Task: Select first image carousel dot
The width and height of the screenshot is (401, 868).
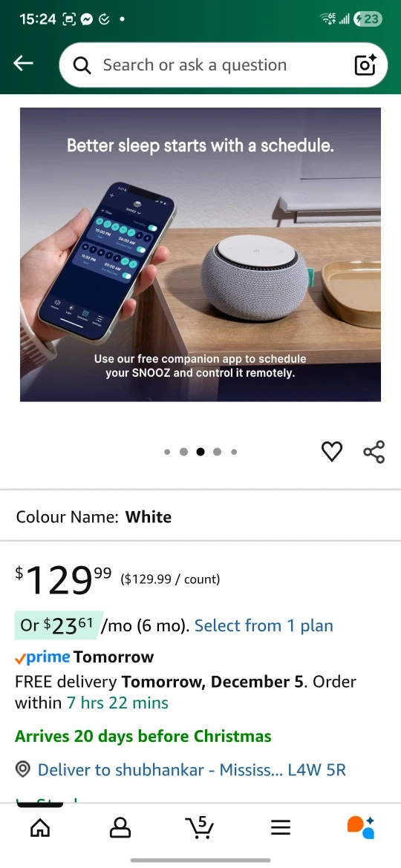Action: [x=167, y=452]
